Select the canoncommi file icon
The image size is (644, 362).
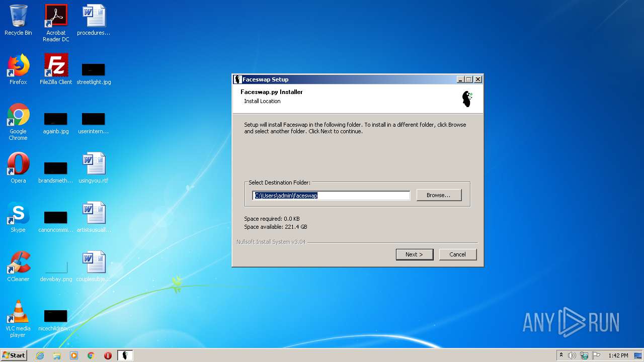pyautogui.click(x=56, y=222)
